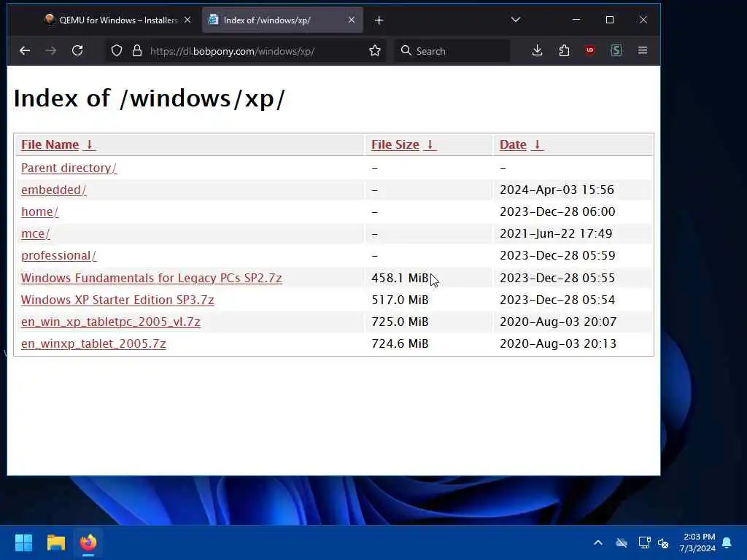Open network status tray icon
Image resolution: width=747 pixels, height=560 pixels.
click(x=644, y=542)
